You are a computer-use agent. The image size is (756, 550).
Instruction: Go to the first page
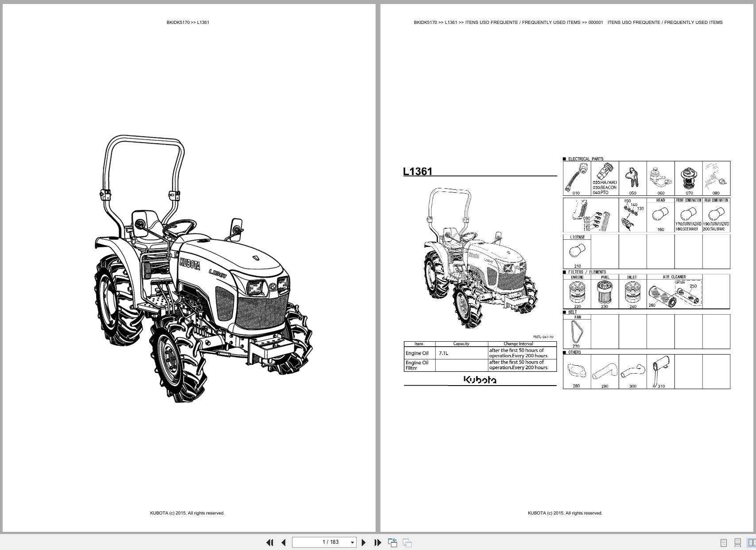pyautogui.click(x=269, y=542)
